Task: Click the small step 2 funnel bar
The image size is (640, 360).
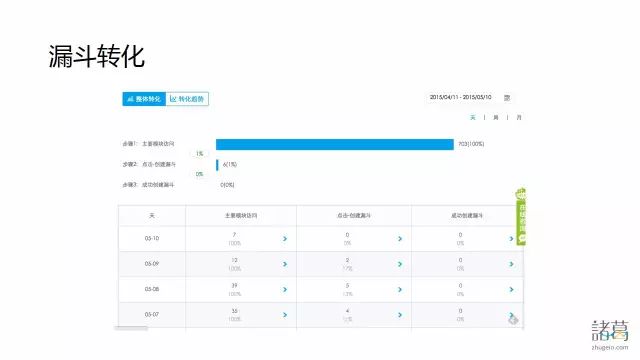Action: (217, 164)
